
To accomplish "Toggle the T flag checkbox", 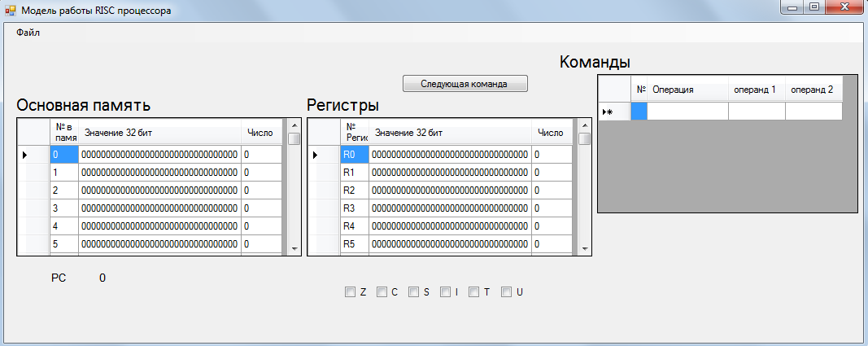I will pos(474,291).
